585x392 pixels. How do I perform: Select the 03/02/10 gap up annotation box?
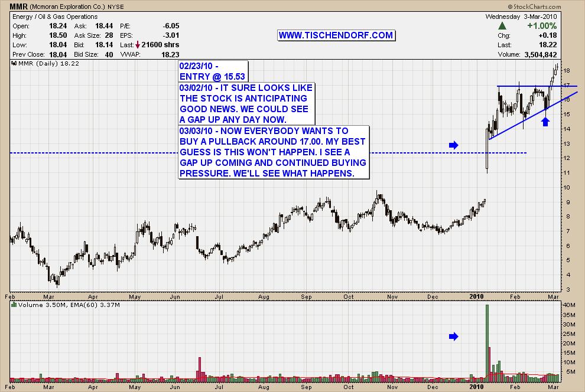pos(246,103)
